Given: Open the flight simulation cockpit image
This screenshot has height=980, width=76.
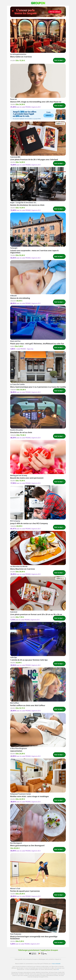Looking at the screenshot, I should click(x=38, y=412).
